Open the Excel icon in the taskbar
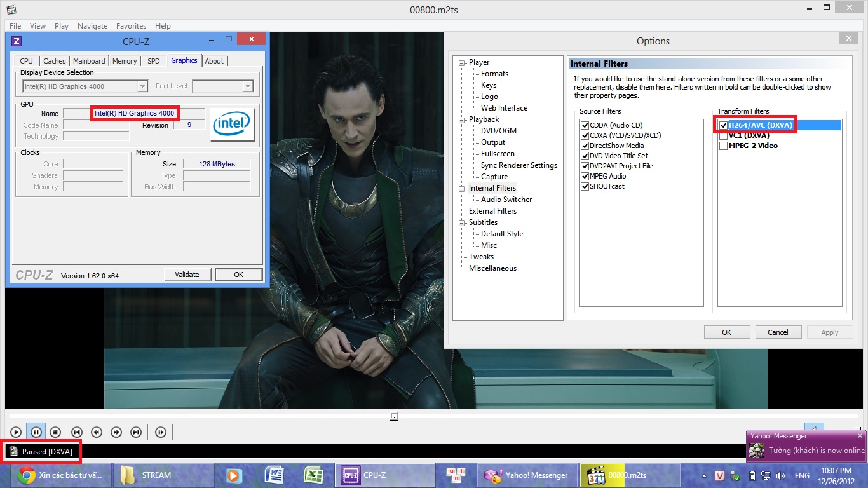Screen dimensions: 868x488 point(313,475)
